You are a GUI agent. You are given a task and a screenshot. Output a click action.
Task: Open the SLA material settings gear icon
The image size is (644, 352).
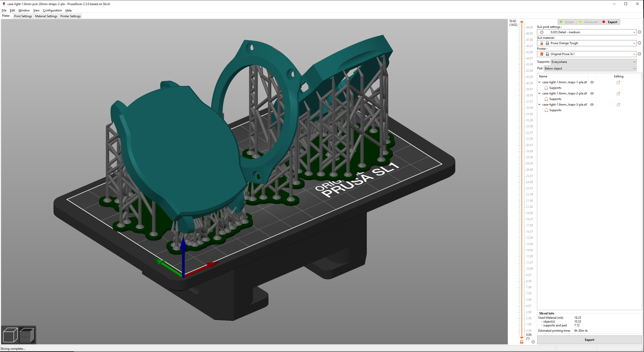pyautogui.click(x=639, y=43)
